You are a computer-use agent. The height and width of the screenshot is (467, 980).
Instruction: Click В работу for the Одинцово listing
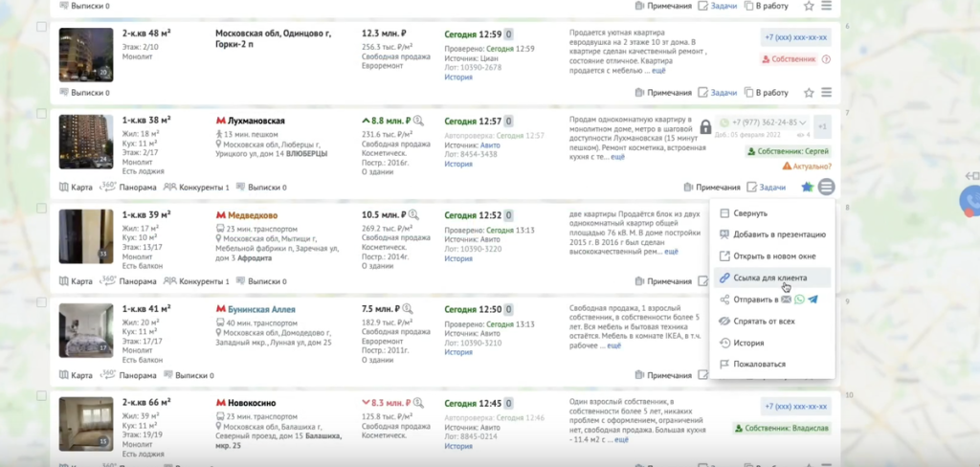tap(767, 93)
